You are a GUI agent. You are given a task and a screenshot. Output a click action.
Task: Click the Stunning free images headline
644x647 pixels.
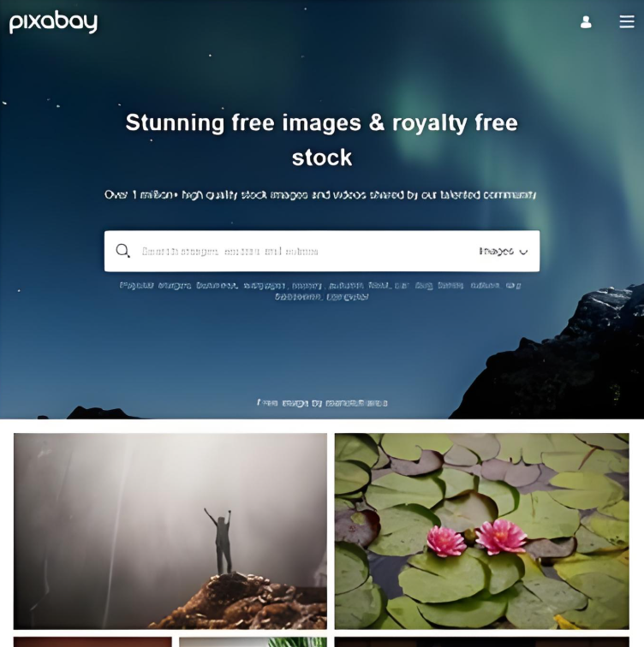[322, 139]
